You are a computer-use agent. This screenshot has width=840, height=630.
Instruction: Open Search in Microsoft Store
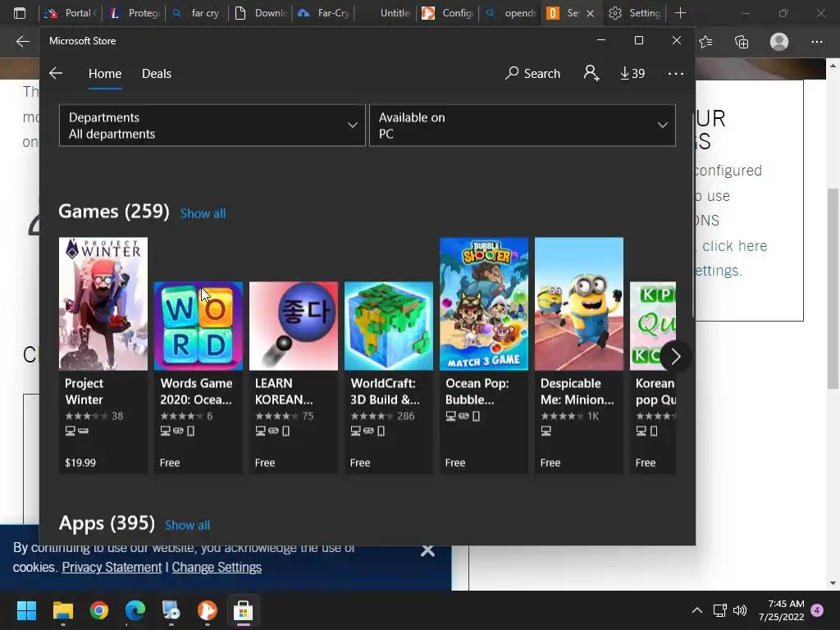pyautogui.click(x=532, y=73)
